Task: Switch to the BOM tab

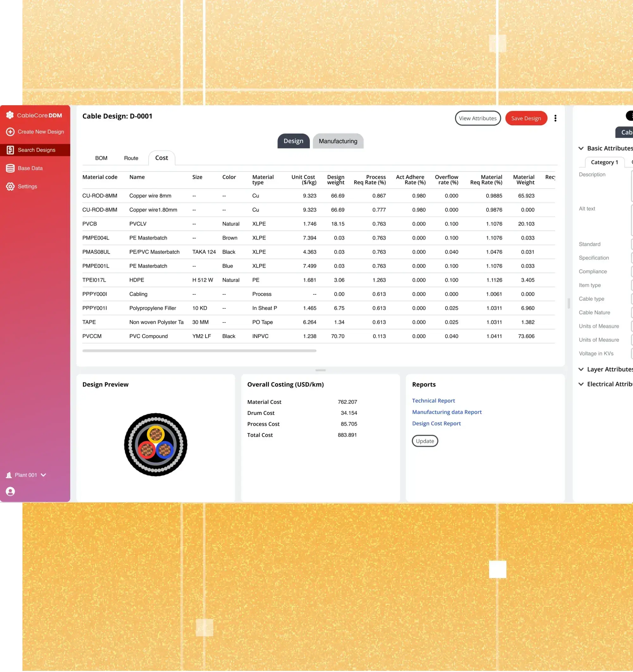Action: (101, 158)
